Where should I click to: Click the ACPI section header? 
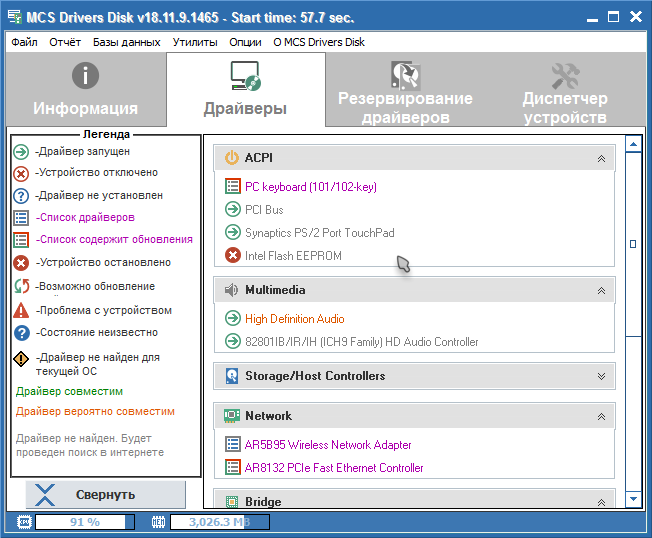[414, 158]
